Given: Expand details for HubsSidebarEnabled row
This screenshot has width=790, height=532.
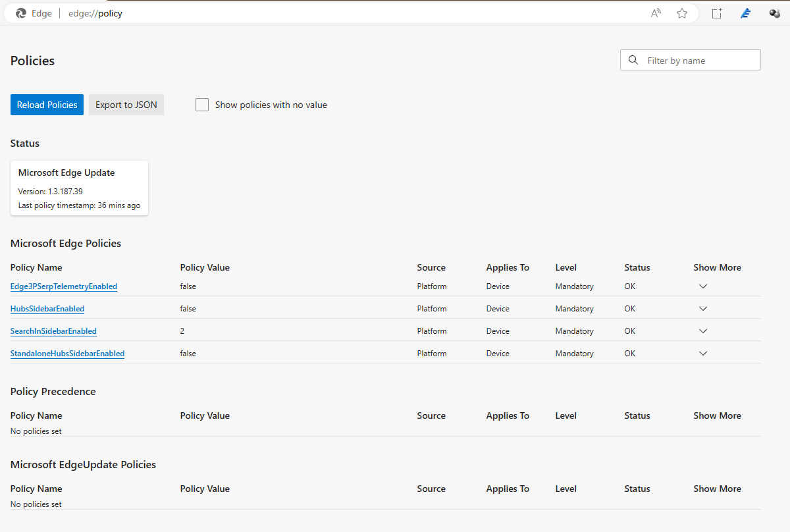Looking at the screenshot, I should pyautogui.click(x=703, y=309).
